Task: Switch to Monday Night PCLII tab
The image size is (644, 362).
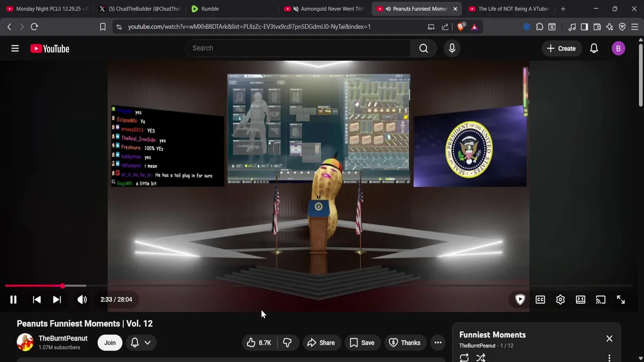Action: 46,9
